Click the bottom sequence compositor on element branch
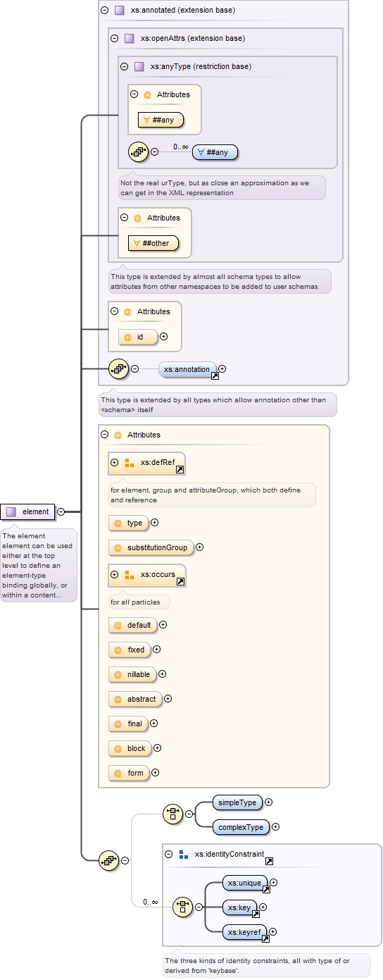Screen dimensions: 383x980 (108, 860)
